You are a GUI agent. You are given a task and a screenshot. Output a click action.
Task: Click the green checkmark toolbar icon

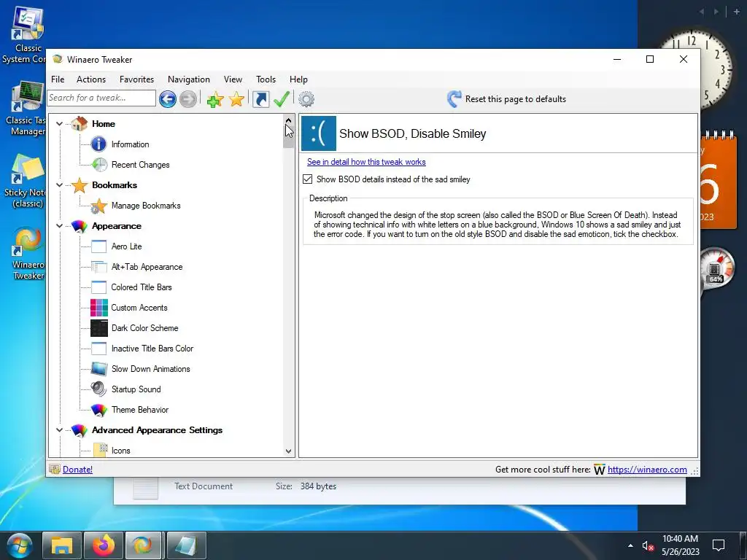(x=282, y=99)
